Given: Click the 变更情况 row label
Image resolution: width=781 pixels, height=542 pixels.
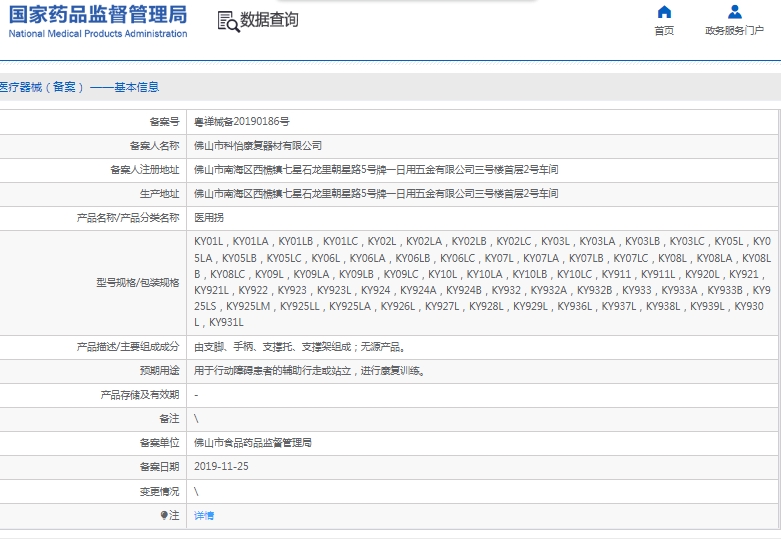Looking at the screenshot, I should tap(159, 492).
